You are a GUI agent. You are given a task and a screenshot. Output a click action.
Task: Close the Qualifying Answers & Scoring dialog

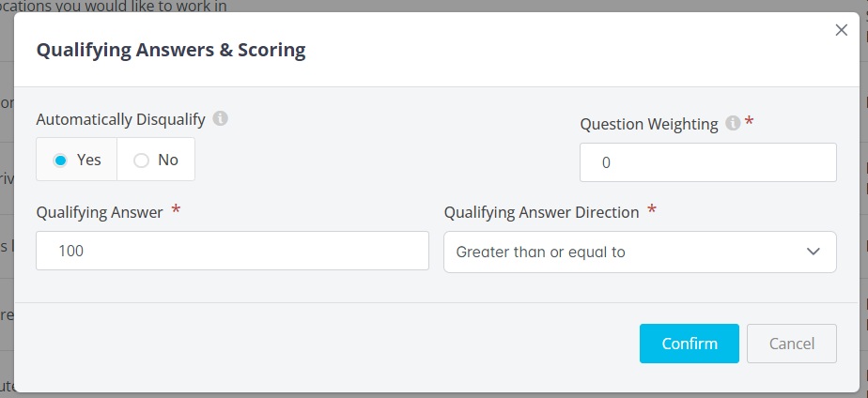point(841,30)
